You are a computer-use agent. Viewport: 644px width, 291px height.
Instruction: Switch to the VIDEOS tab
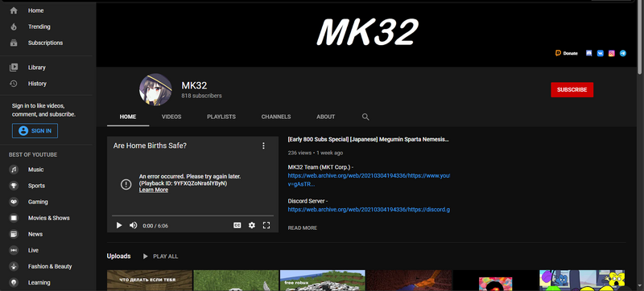tap(171, 117)
